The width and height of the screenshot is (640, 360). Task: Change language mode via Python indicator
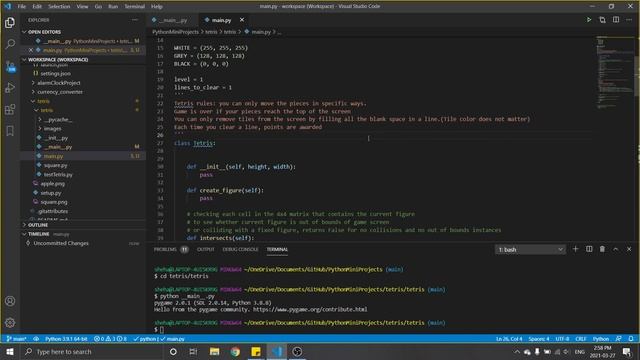point(600,339)
